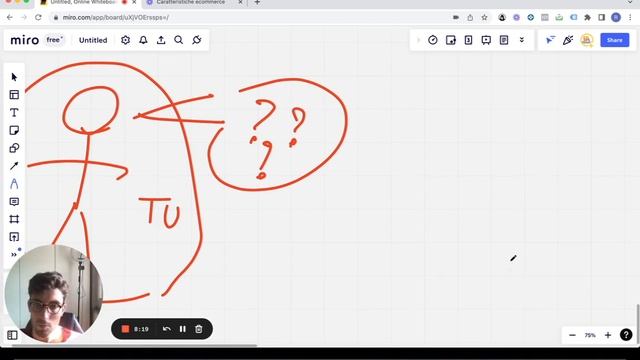This screenshot has width=640, height=360.
Task: Restart the recording with undo arrow
Action: click(167, 329)
